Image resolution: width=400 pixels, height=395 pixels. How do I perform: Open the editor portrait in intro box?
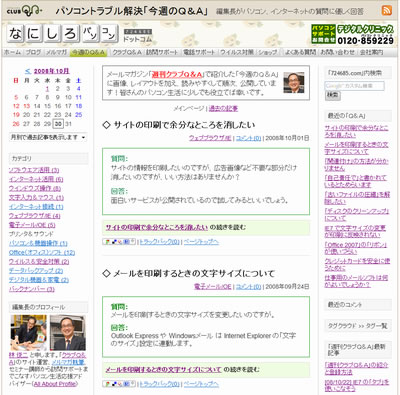[294, 82]
